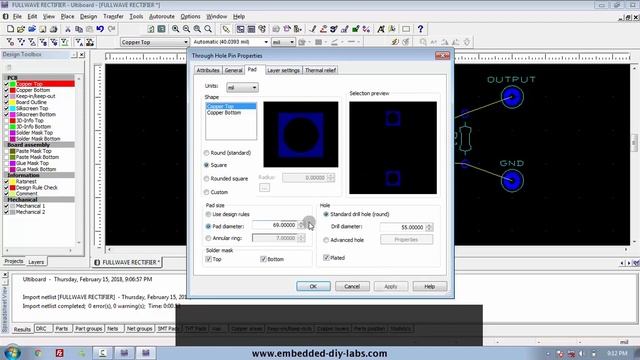The height and width of the screenshot is (360, 640).
Task: Click the red Flash icon on taskbar
Action: (x=60, y=353)
